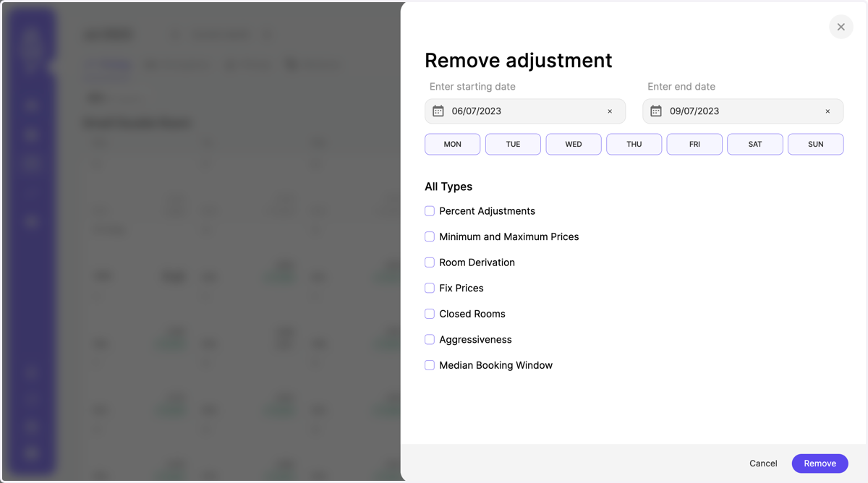Toggle the SUN weekday button
The image size is (868, 483).
coord(815,144)
